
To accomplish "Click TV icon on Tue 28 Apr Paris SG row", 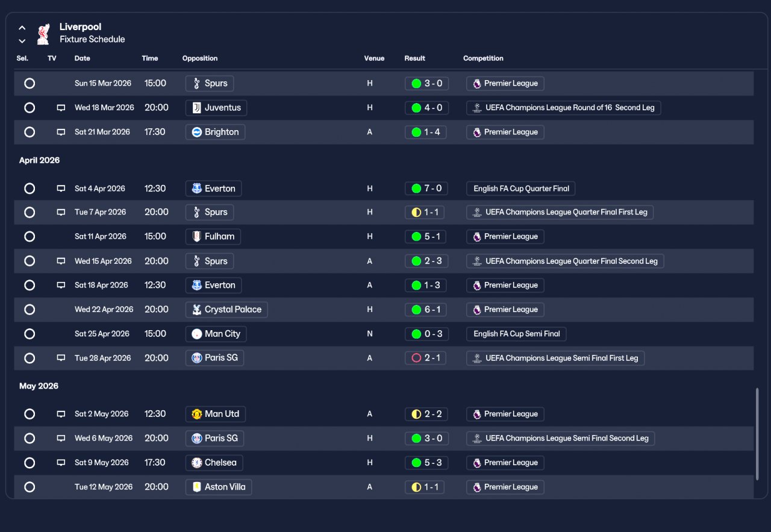I will 61,358.
